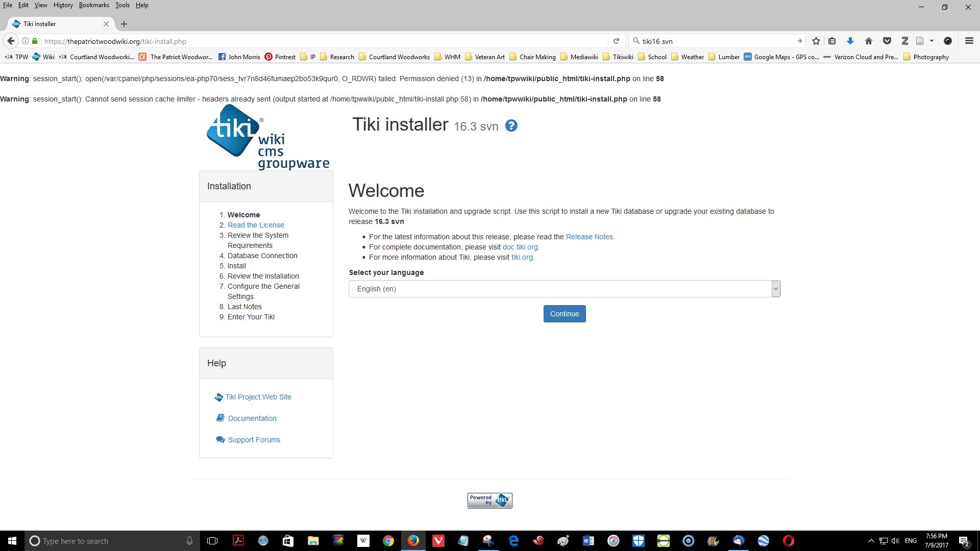Screen dimensions: 980x551
Task: Open the Read the License step link
Action: (256, 225)
